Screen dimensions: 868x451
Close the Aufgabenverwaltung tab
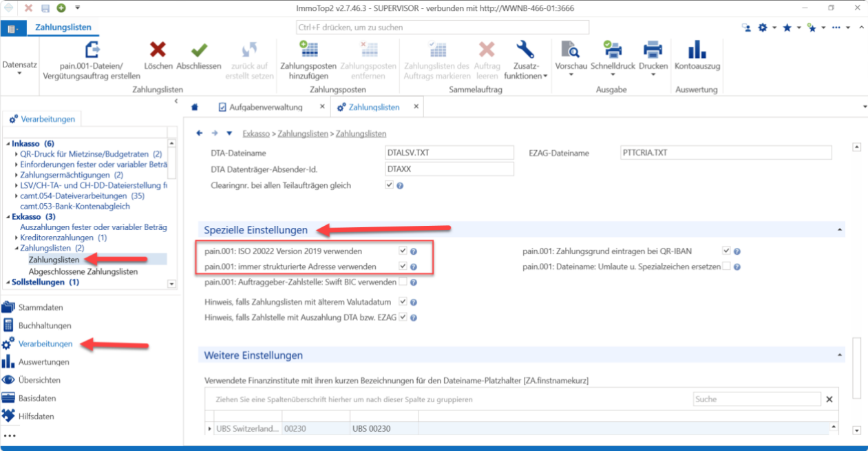coord(321,107)
